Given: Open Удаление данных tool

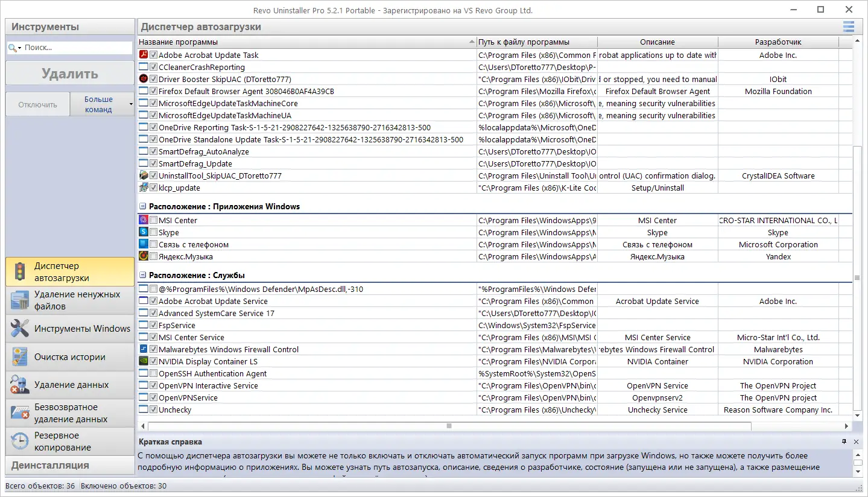Looking at the screenshot, I should click(70, 385).
